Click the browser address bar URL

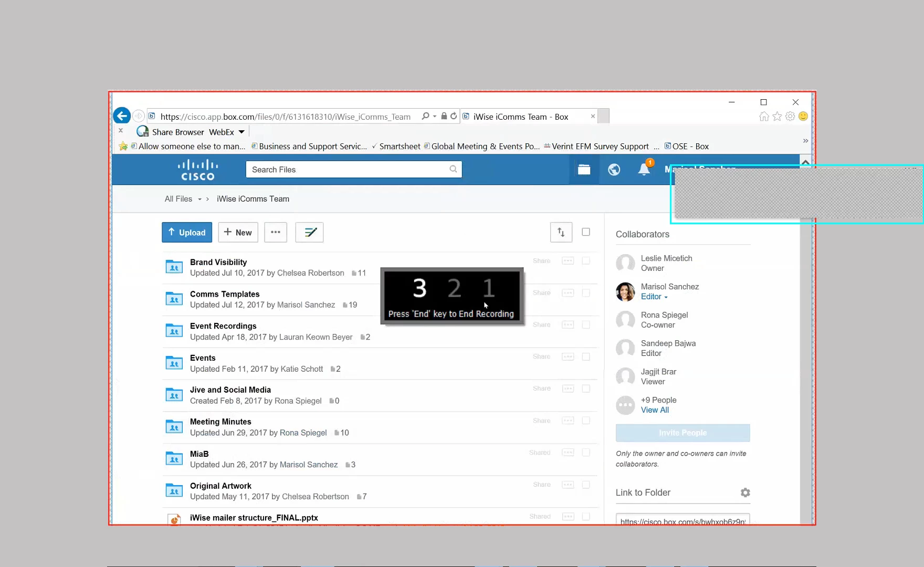286,117
